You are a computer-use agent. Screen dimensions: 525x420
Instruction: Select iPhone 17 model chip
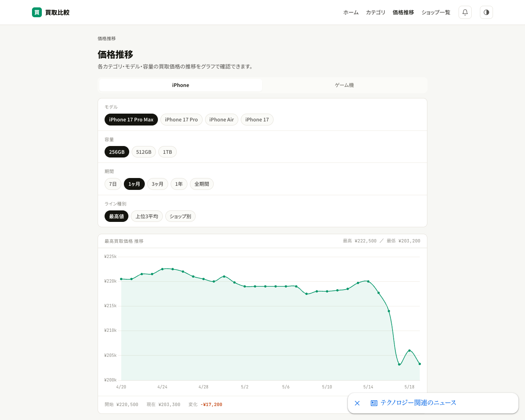[257, 119]
